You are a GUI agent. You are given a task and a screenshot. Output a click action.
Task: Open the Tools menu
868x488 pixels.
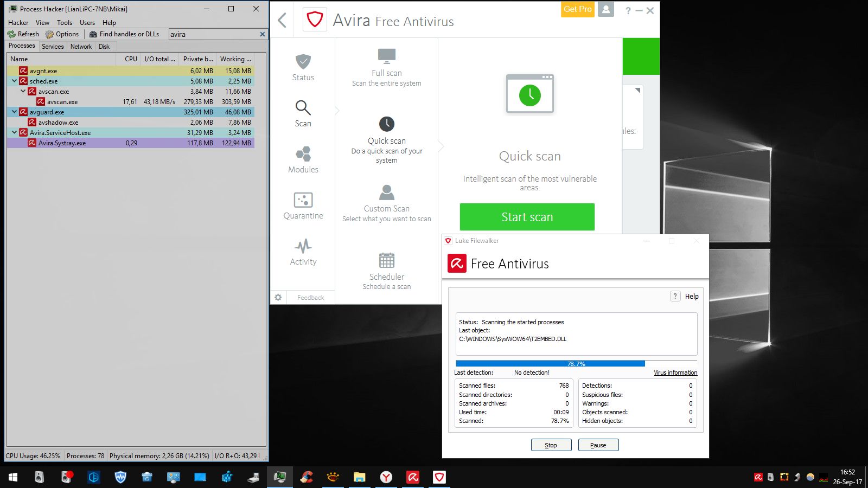click(65, 23)
